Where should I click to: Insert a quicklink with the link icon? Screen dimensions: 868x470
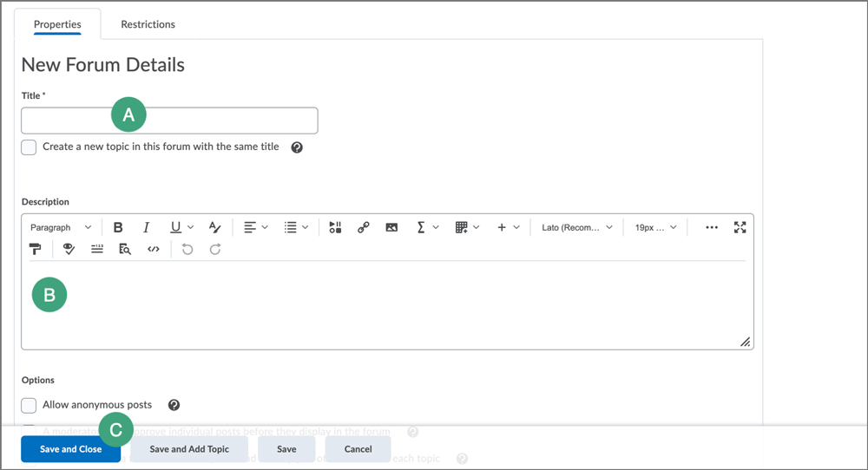(363, 227)
